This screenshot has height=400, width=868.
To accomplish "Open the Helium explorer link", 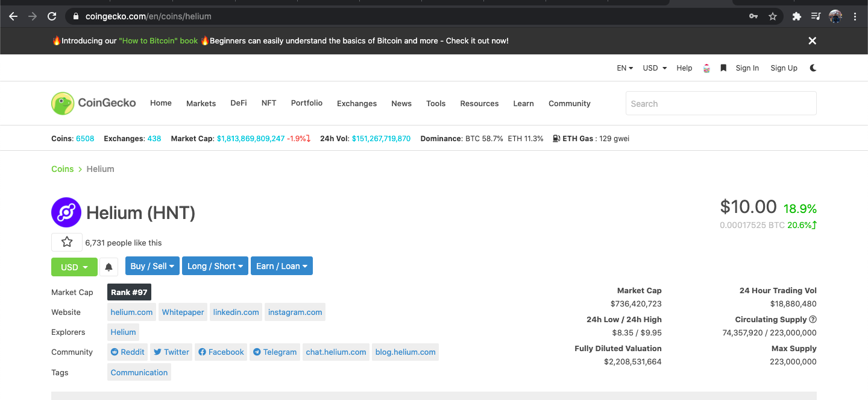I will click(123, 332).
